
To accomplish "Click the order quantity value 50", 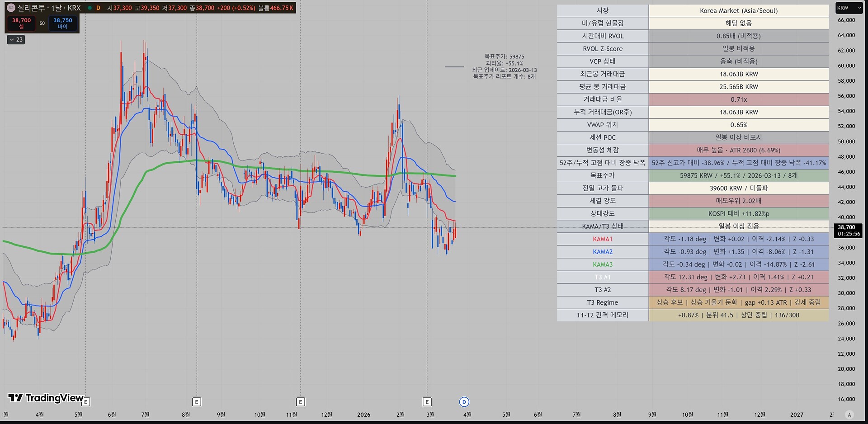I will pos(42,23).
